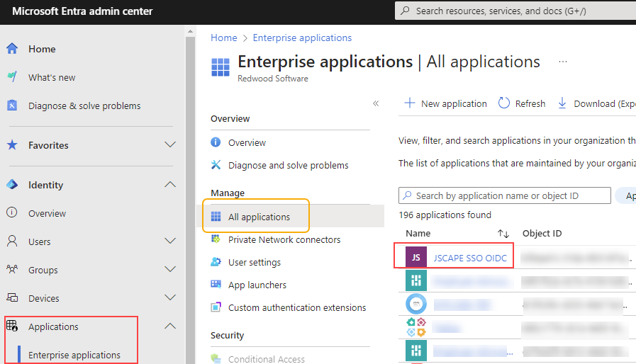Collapse the resource menu with double chevron
The width and height of the screenshot is (636, 364).
point(376,103)
